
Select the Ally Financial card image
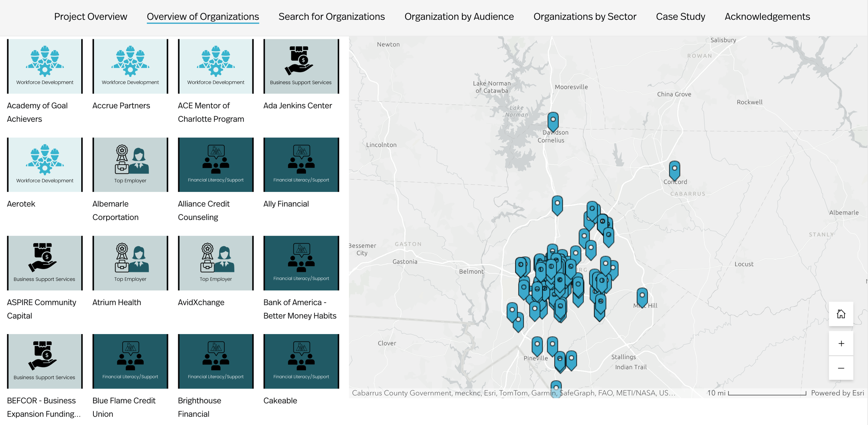(301, 165)
